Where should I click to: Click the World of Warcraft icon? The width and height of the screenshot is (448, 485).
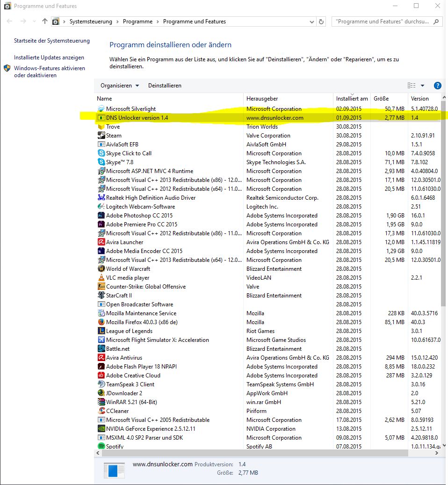pos(101,268)
